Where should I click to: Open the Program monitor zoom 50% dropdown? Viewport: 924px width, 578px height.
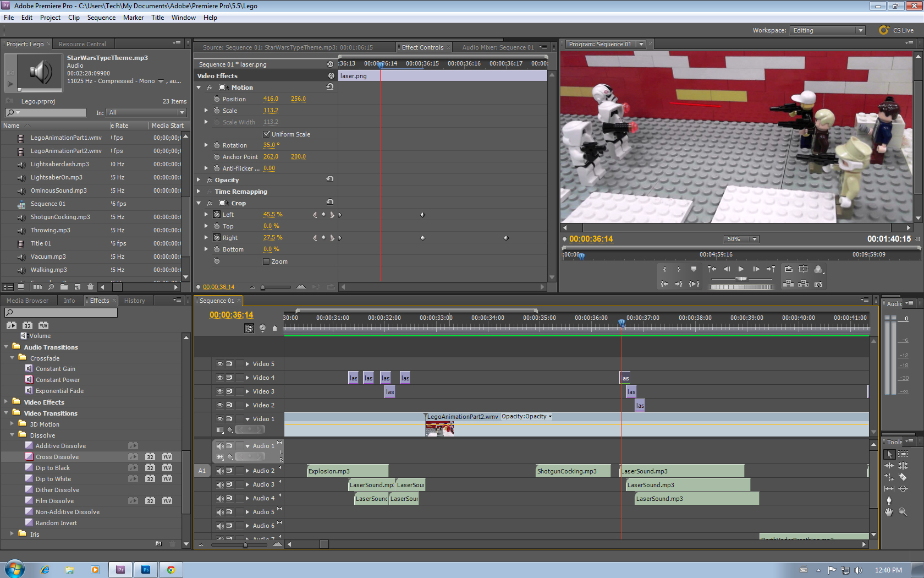pyautogui.click(x=742, y=239)
